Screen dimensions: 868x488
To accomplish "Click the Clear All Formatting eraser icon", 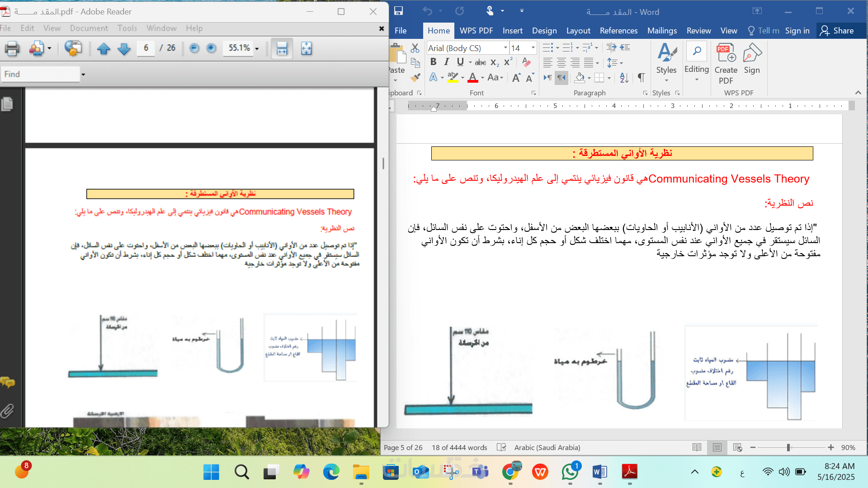I will (526, 62).
